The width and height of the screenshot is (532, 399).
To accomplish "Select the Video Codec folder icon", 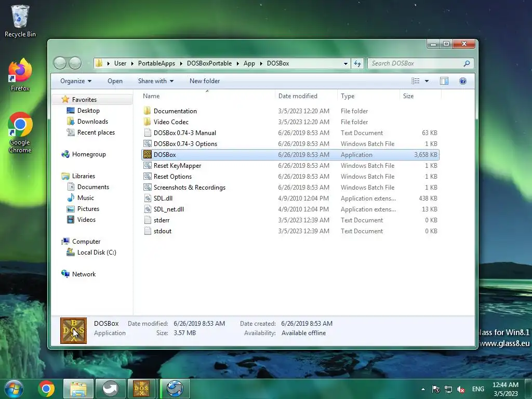I will coord(147,122).
